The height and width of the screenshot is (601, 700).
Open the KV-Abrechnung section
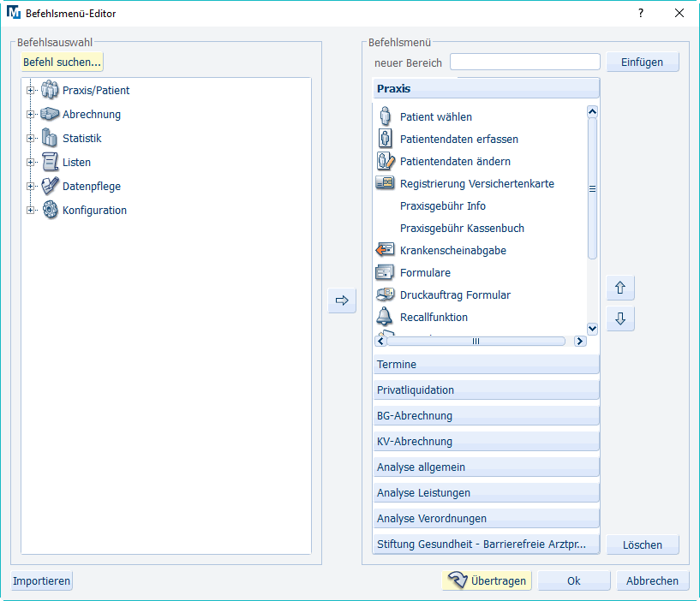click(x=486, y=442)
